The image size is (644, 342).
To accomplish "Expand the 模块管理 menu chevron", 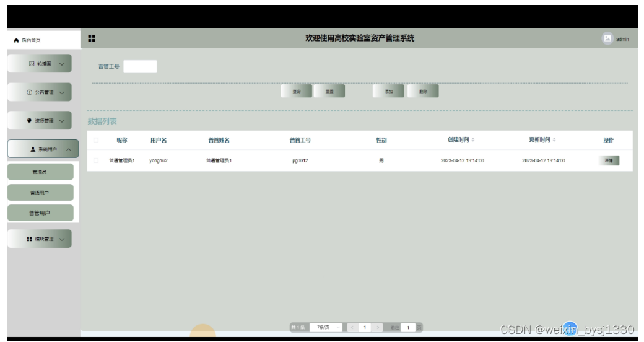I will pos(61,239).
